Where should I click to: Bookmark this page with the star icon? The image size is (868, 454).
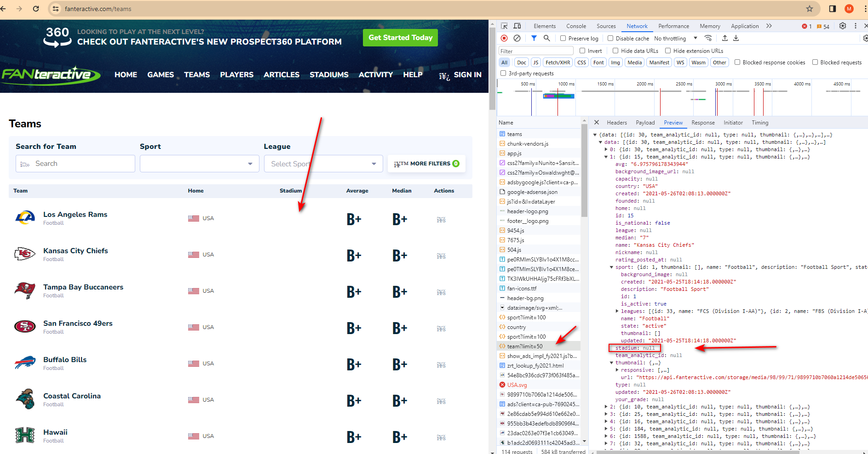click(810, 9)
